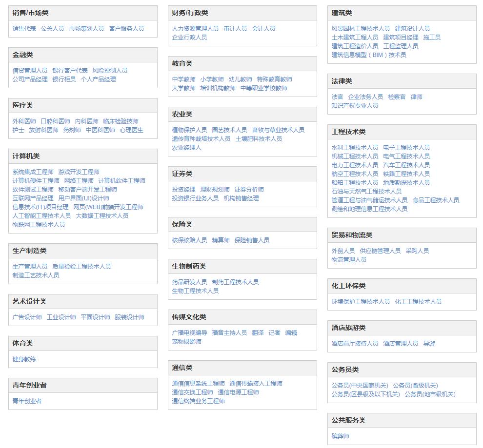Open 导游 link
The image size is (483, 448).
(429, 344)
